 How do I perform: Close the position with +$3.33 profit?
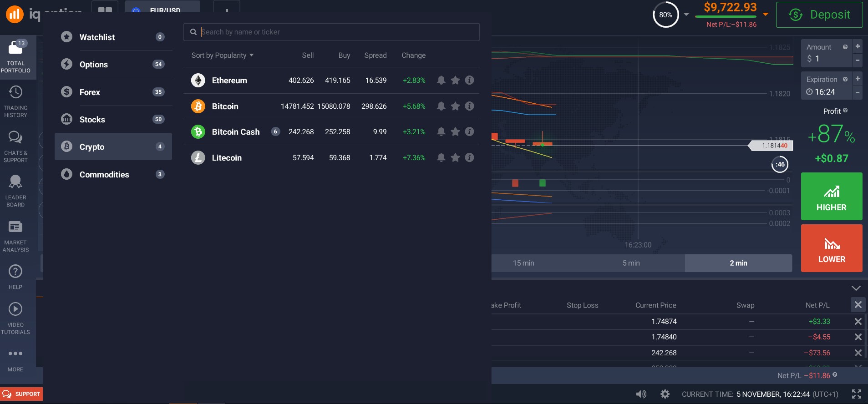coord(858,321)
